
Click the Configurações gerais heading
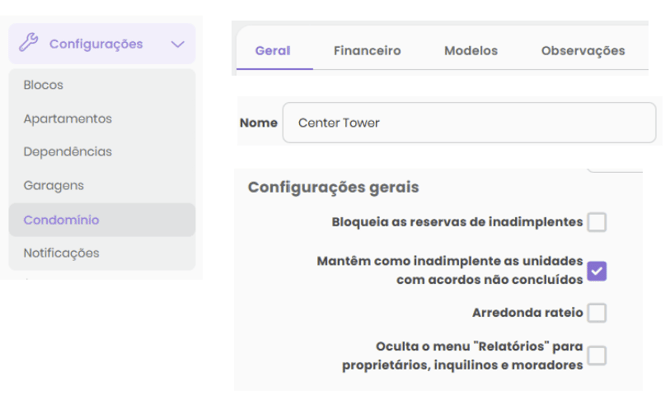click(333, 187)
